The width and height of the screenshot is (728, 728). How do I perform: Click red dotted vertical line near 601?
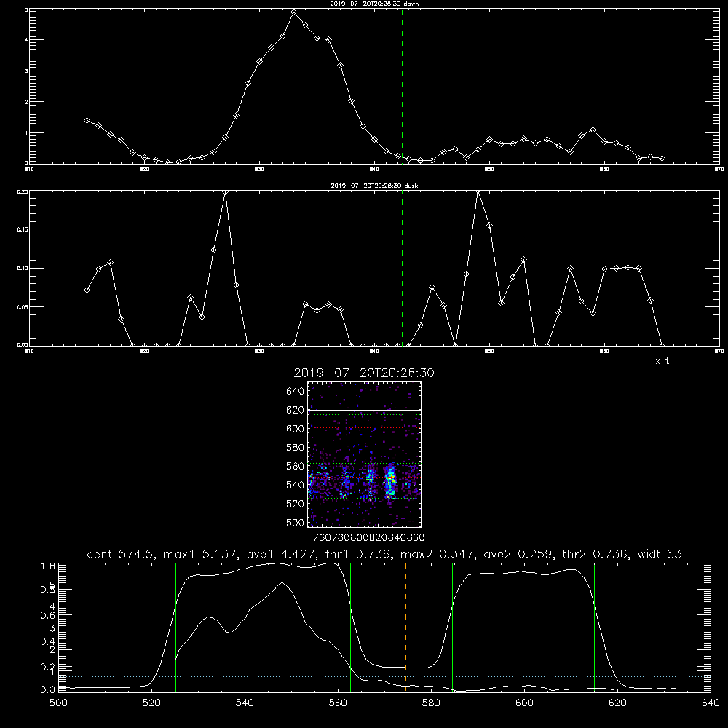pyautogui.click(x=529, y=627)
